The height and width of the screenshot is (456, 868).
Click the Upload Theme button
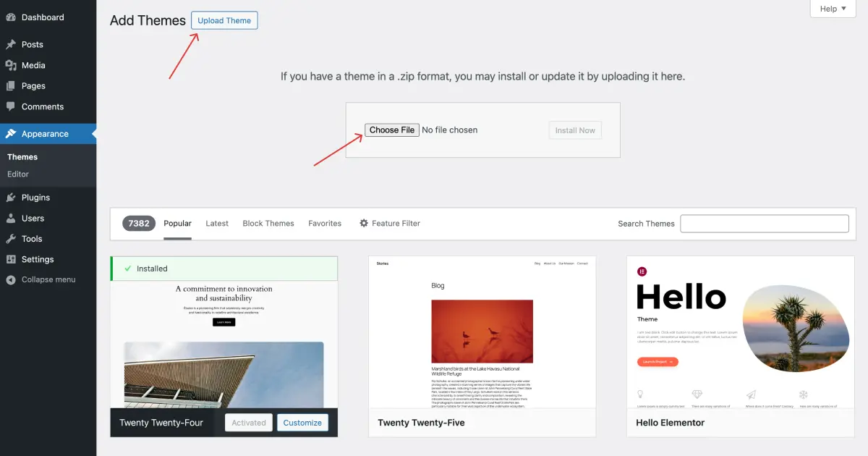224,20
